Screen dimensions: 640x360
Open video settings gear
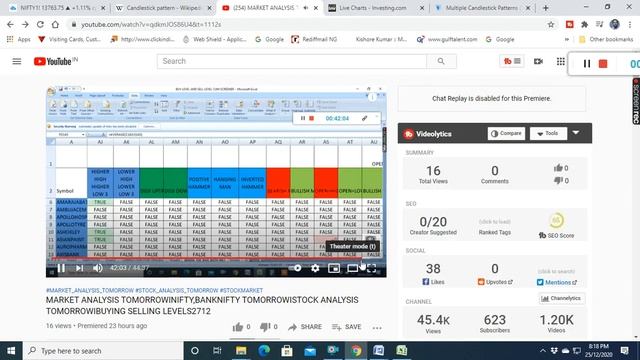(x=315, y=268)
